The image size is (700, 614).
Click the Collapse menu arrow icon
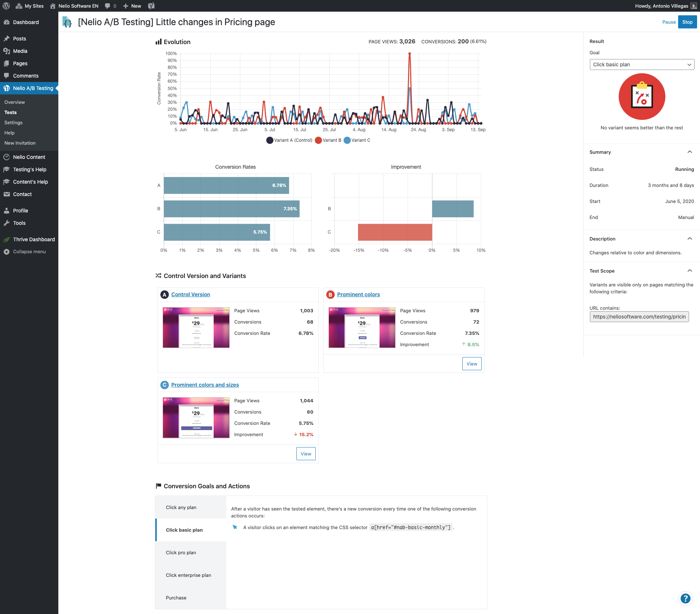(7, 252)
